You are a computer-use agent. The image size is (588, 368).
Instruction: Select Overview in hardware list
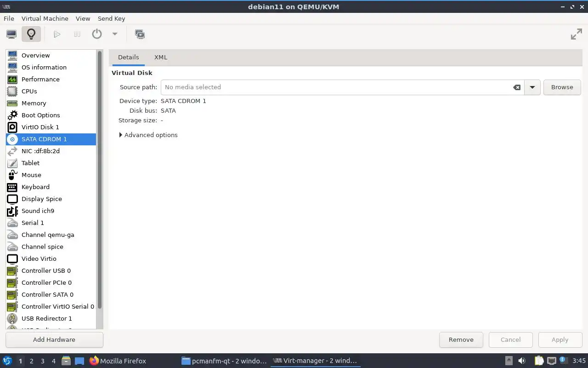pyautogui.click(x=51, y=55)
